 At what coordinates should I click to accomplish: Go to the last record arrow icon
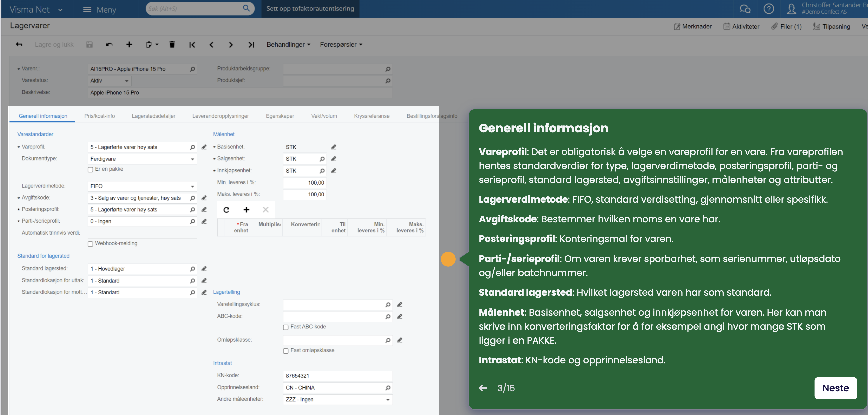(x=251, y=45)
